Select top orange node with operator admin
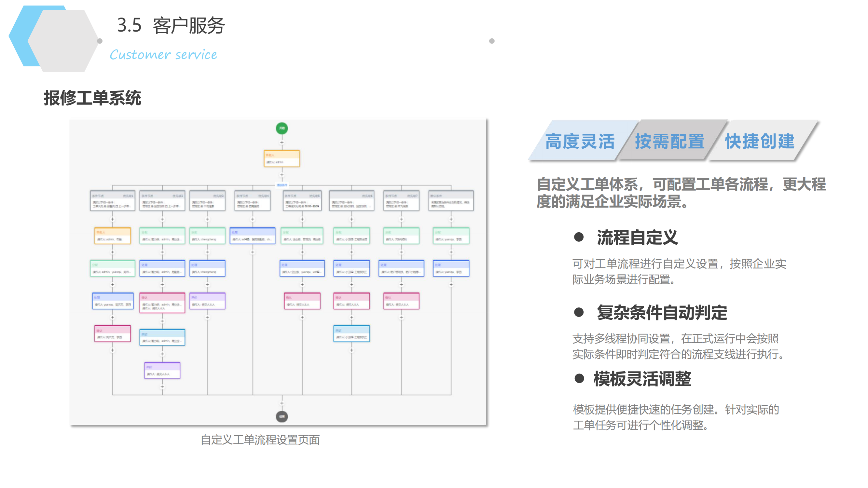This screenshot has height=488, width=868. coord(282,159)
